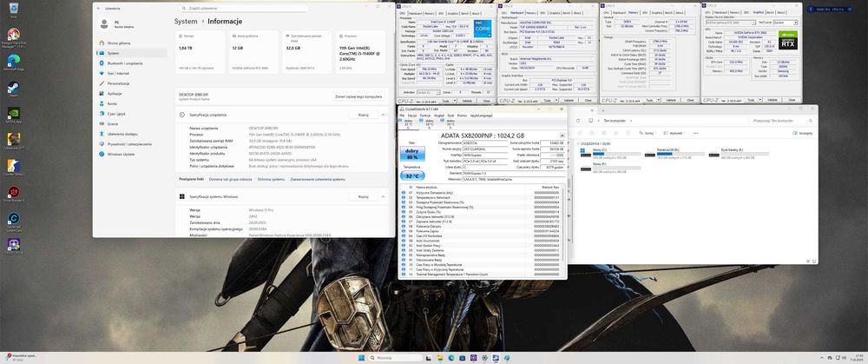Click Kopiuj for Specyfikacja urządzenia
The image size is (868, 364).
click(x=363, y=115)
